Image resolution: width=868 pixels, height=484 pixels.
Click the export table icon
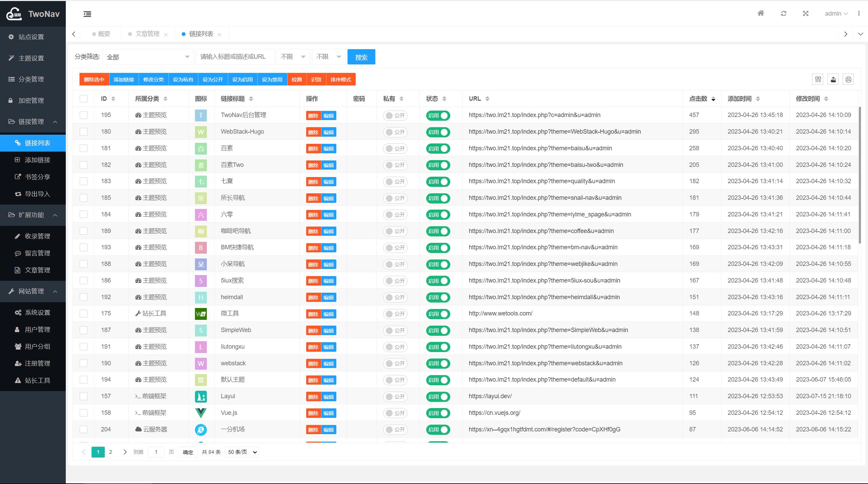(833, 79)
